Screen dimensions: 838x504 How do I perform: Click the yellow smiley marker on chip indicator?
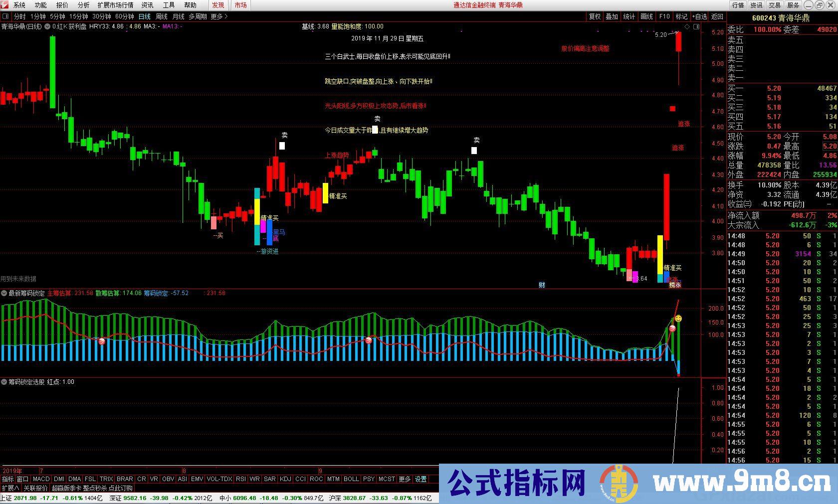tap(678, 318)
